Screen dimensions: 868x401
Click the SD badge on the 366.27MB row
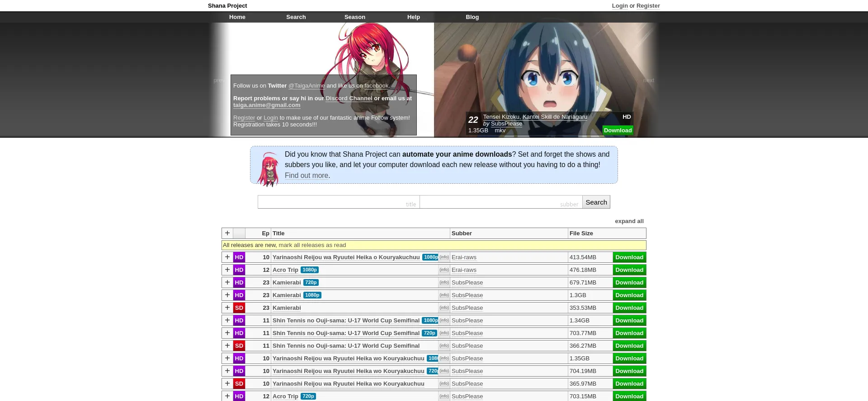[239, 345]
